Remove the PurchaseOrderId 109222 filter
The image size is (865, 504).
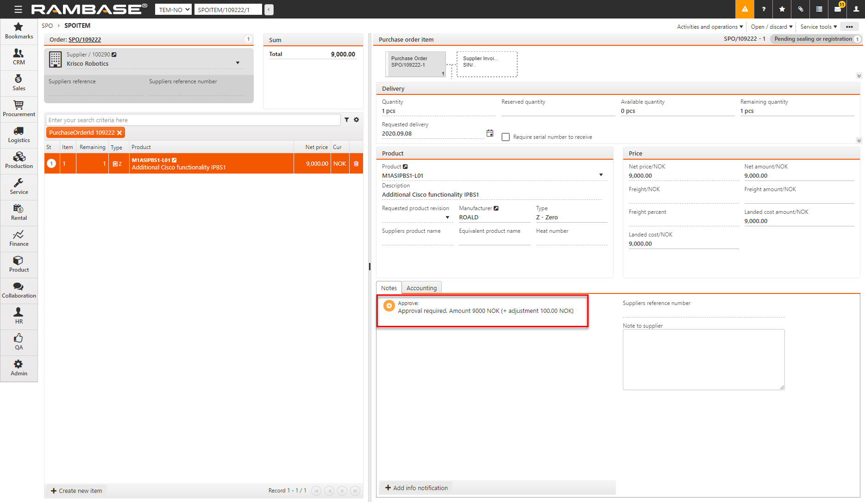(119, 133)
